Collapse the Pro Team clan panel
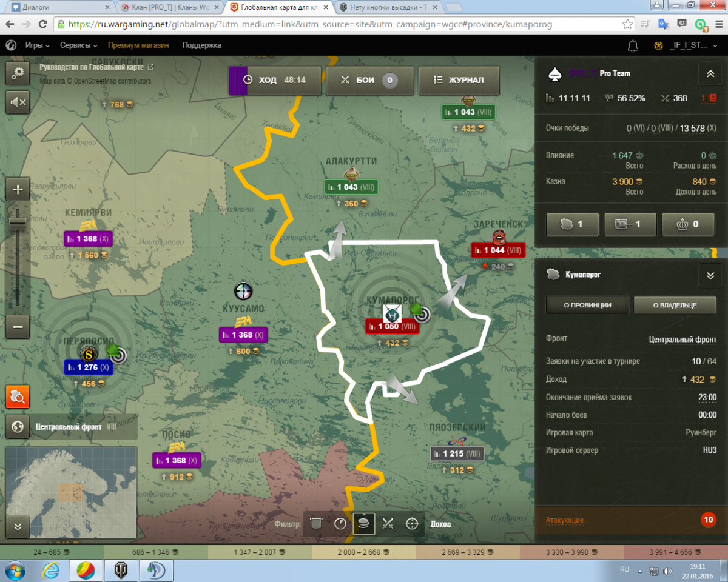The image size is (728, 582). [710, 73]
